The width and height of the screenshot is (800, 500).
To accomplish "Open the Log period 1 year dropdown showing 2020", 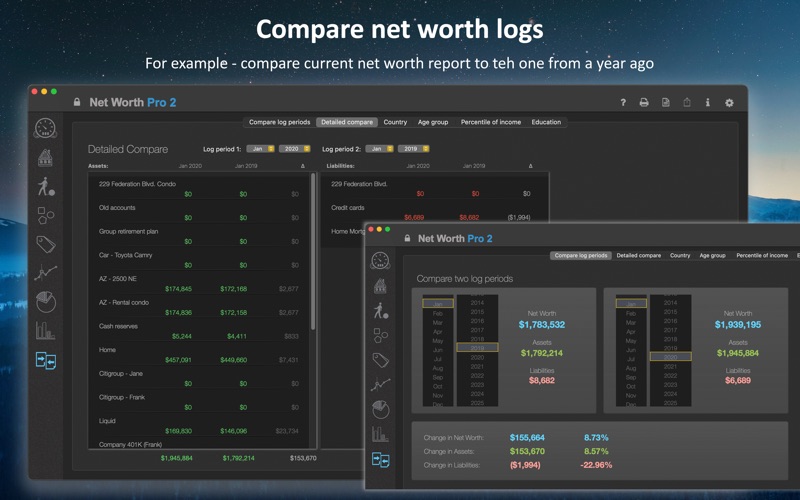I will click(294, 149).
